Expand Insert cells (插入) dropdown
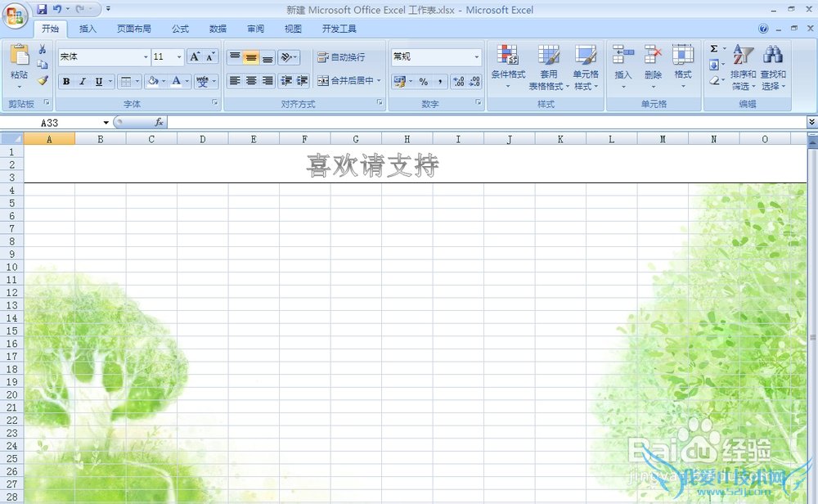818x504 pixels. [622, 86]
